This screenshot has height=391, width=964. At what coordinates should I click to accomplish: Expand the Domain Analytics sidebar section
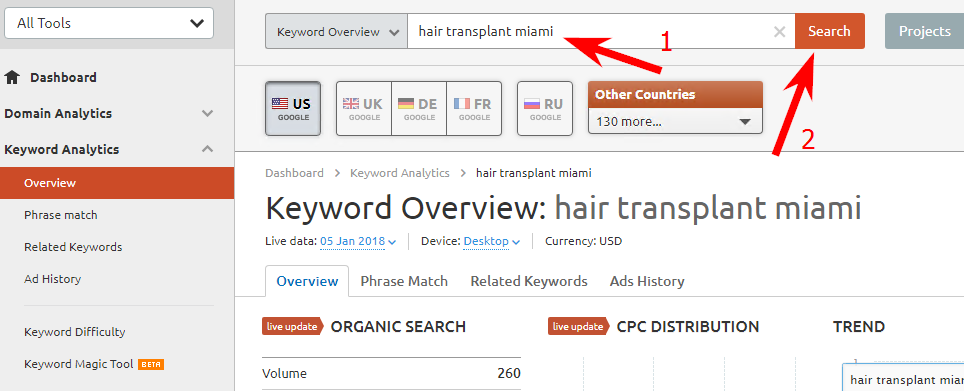point(109,114)
